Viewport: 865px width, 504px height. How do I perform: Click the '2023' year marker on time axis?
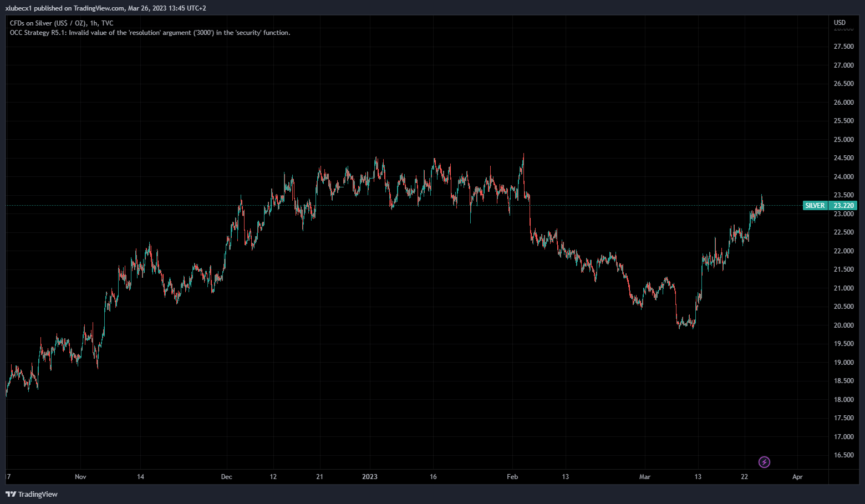[x=369, y=477]
